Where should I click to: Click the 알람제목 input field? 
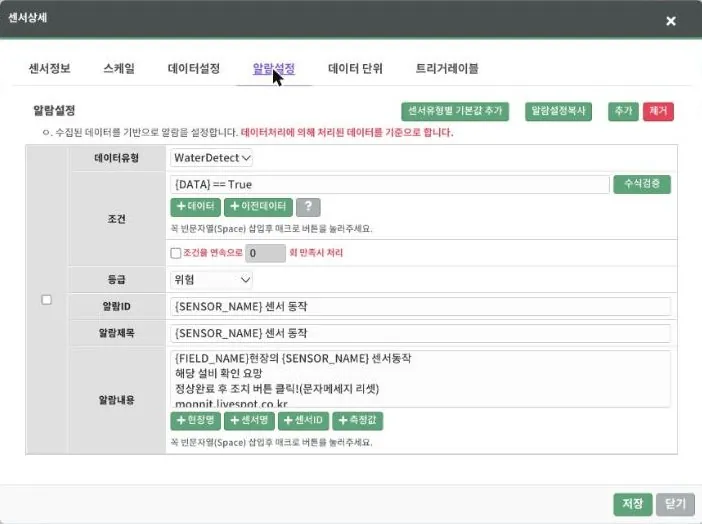point(420,334)
